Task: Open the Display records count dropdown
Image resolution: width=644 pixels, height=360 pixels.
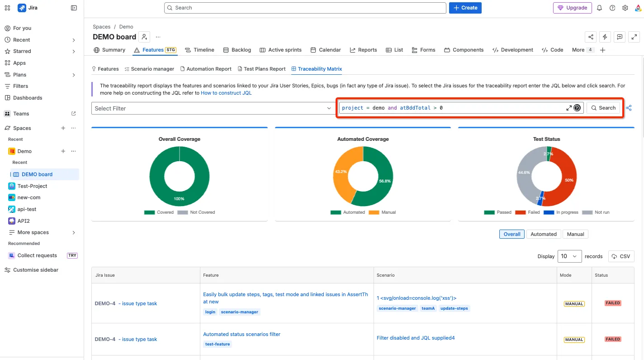Action: tap(570, 256)
